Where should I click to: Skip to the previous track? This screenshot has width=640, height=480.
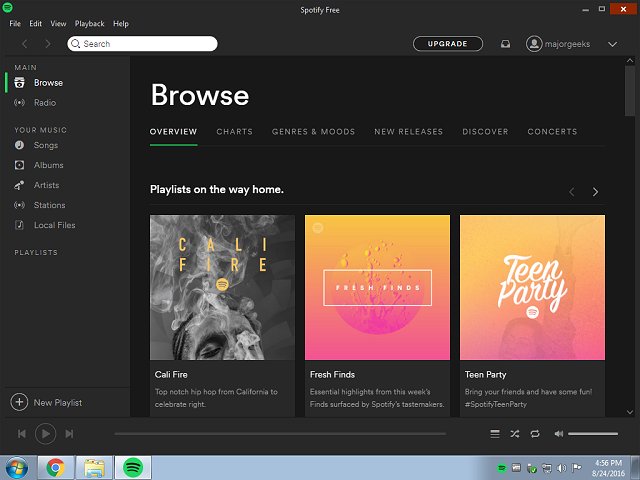22,433
